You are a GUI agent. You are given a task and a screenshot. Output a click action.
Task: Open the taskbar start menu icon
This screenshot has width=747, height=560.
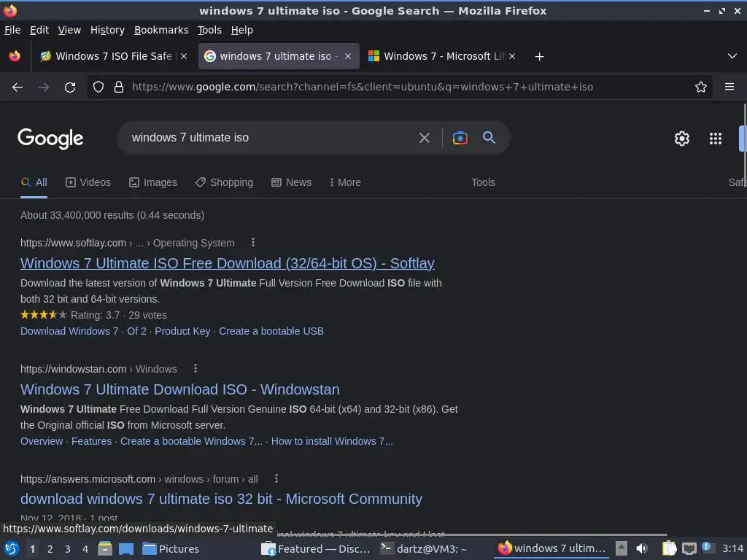[x=12, y=548]
